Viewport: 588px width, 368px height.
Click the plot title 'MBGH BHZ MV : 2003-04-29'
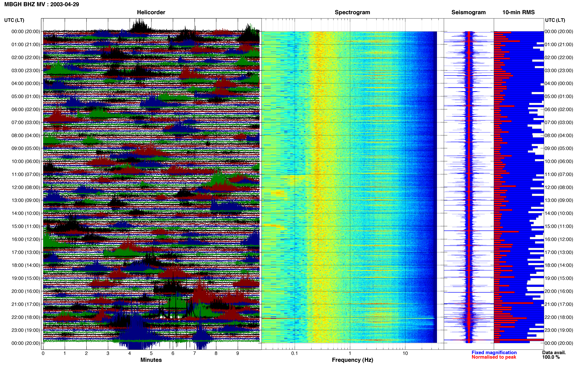click(x=42, y=4)
